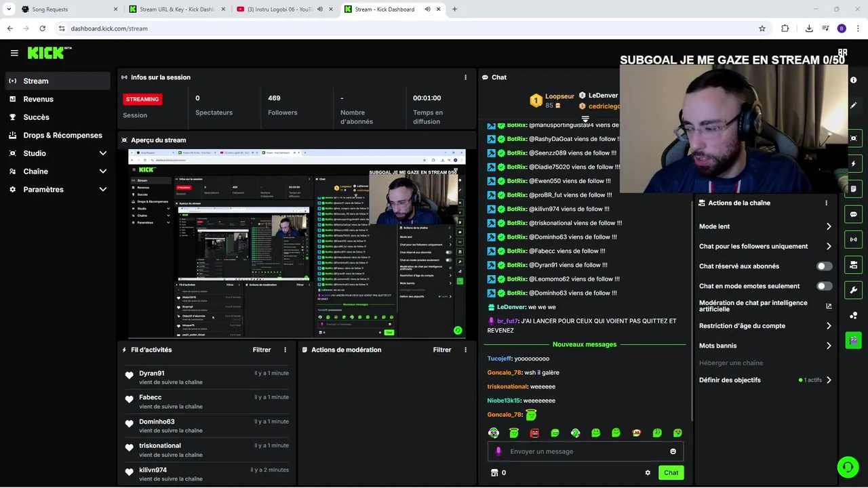Click the emoji picker icon in the message box
Viewport: 868px width, 488px height.
(673, 451)
